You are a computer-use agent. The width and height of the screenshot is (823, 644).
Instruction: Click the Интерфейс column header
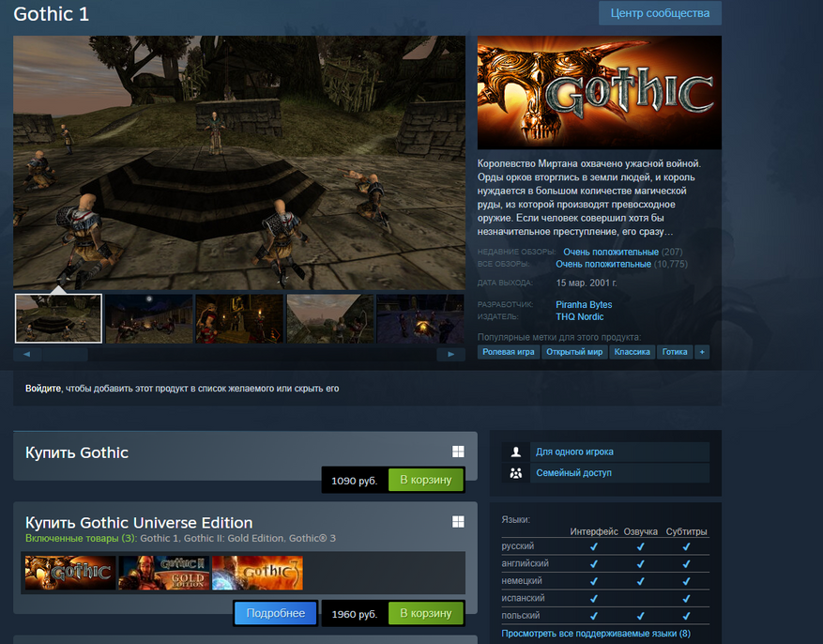pyautogui.click(x=594, y=531)
